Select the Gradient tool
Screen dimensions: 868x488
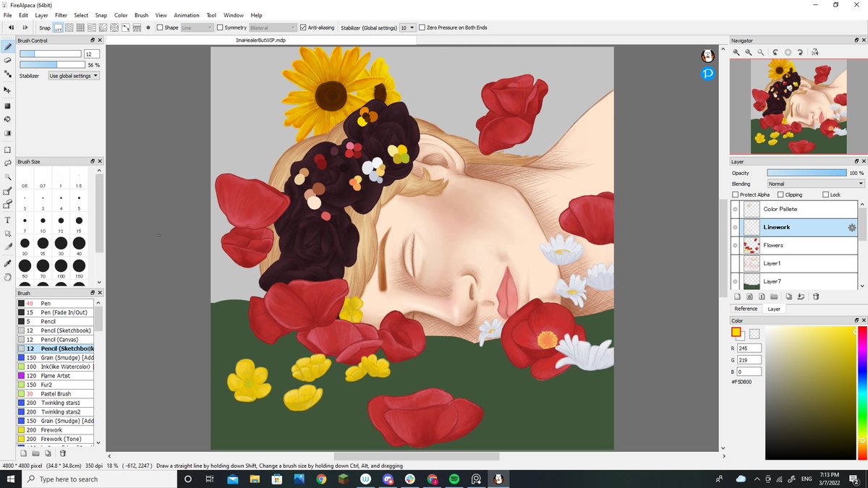[7, 133]
